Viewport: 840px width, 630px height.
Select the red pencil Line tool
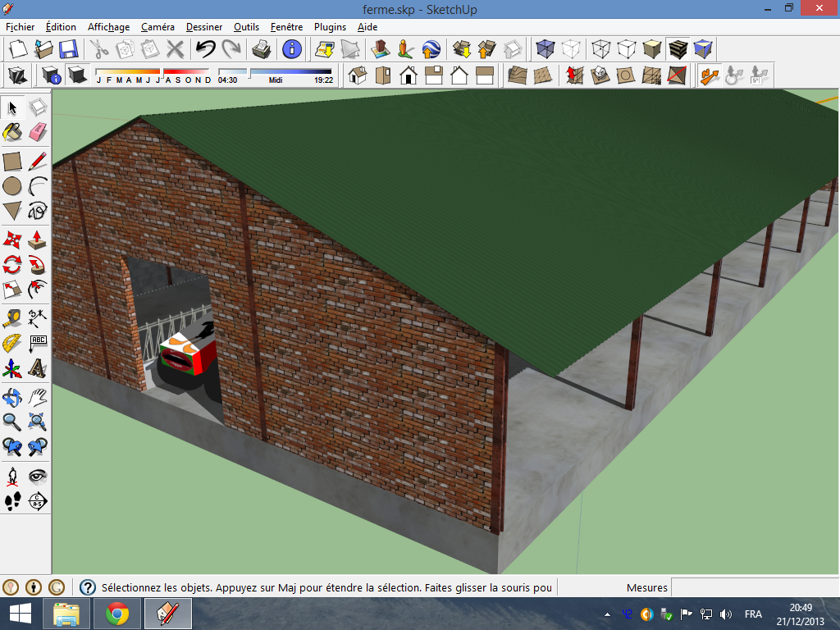point(38,162)
